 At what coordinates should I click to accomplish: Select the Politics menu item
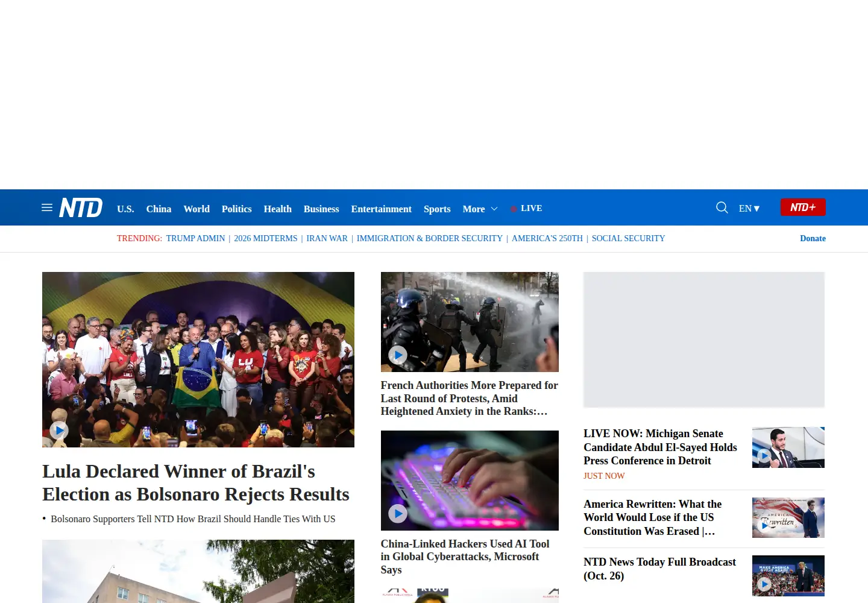click(236, 209)
